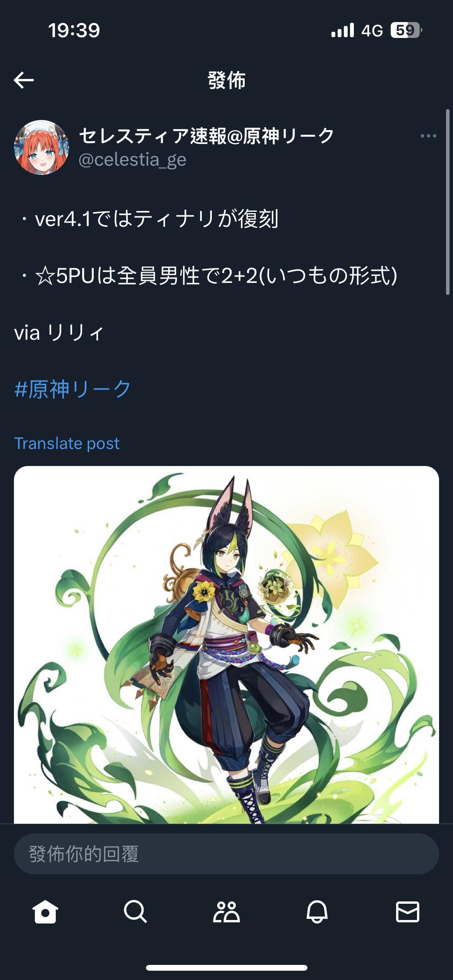453x980 pixels.
Task: Open the Communities people icon tab
Action: coord(226,912)
